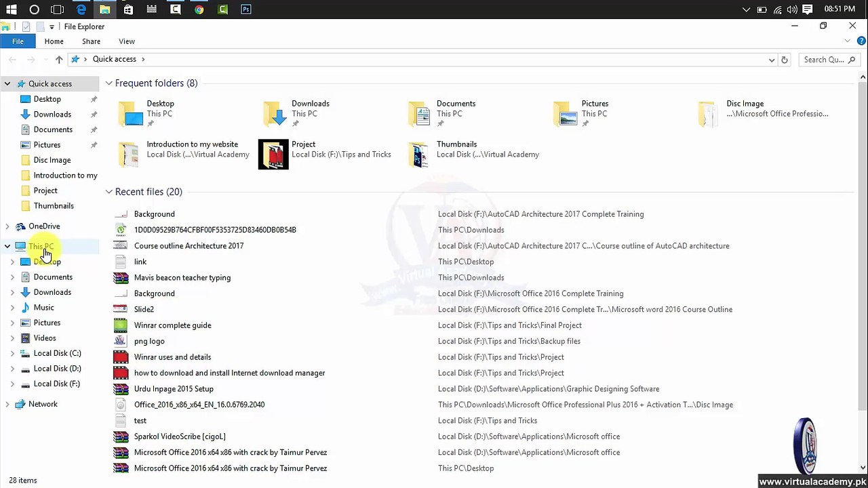Image resolution: width=868 pixels, height=488 pixels.
Task: Expand the ribbon with the chevron
Action: click(x=848, y=41)
